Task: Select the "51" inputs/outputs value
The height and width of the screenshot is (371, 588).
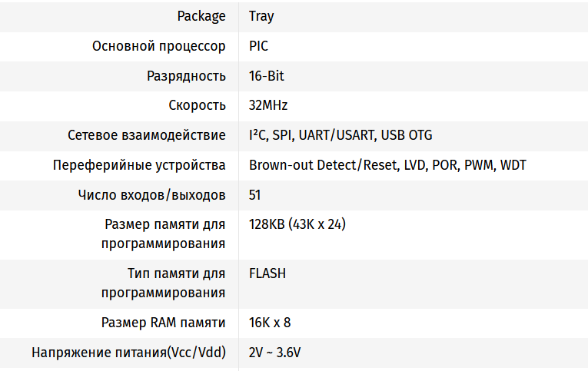Action: tap(255, 195)
